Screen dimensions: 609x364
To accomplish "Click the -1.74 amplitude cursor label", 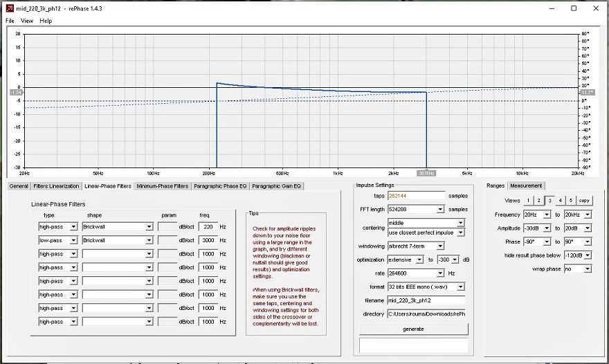I will (x=17, y=93).
